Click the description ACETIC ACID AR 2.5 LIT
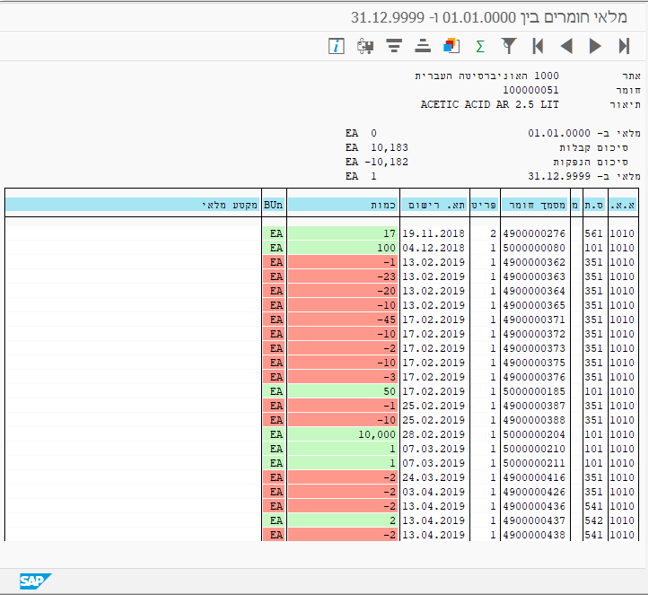 pos(490,105)
